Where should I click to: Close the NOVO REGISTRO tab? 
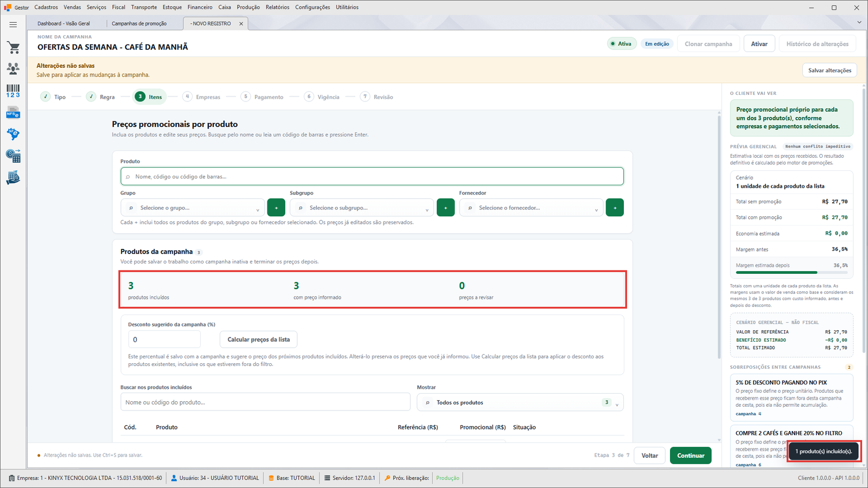coord(241,24)
